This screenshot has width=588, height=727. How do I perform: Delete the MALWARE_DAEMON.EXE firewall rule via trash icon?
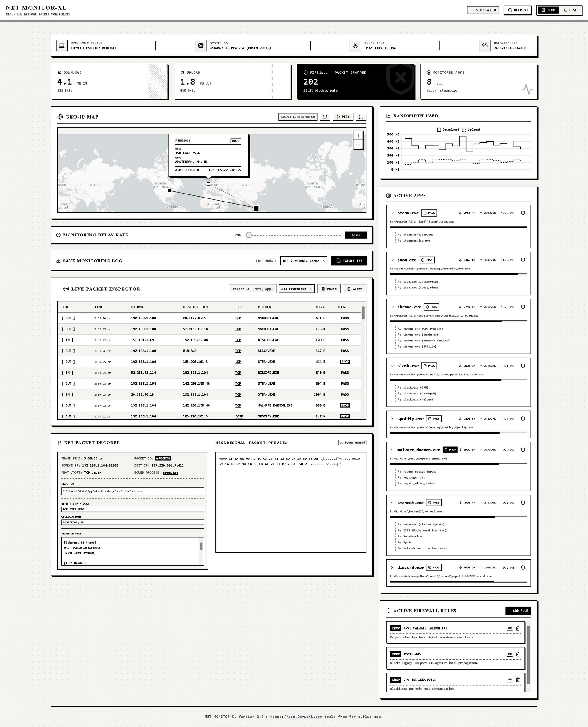pos(518,628)
